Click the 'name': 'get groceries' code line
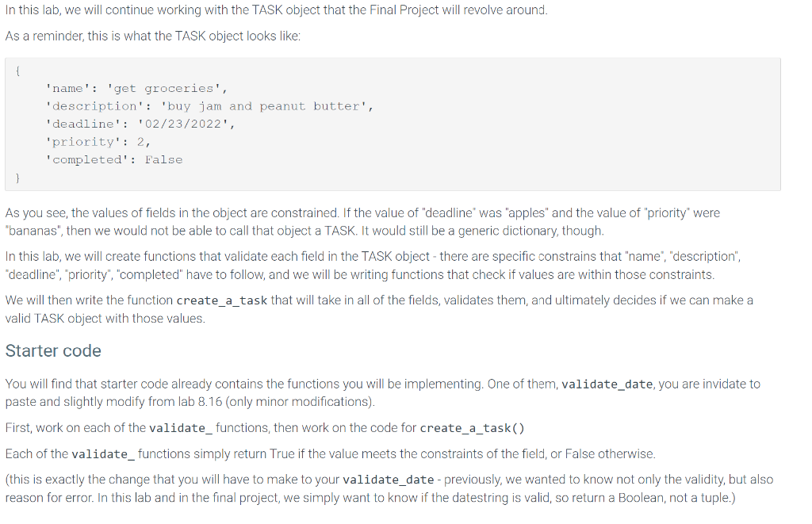 coord(136,89)
